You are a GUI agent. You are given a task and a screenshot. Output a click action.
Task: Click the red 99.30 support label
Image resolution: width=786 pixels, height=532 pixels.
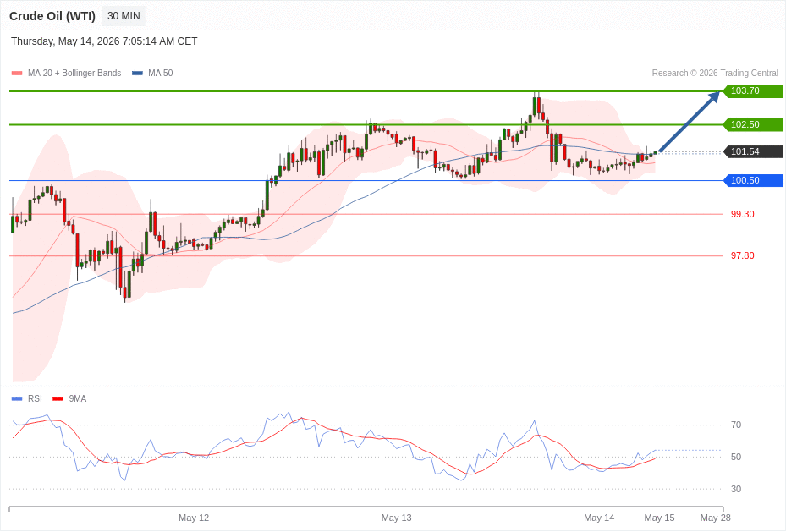[x=742, y=214]
